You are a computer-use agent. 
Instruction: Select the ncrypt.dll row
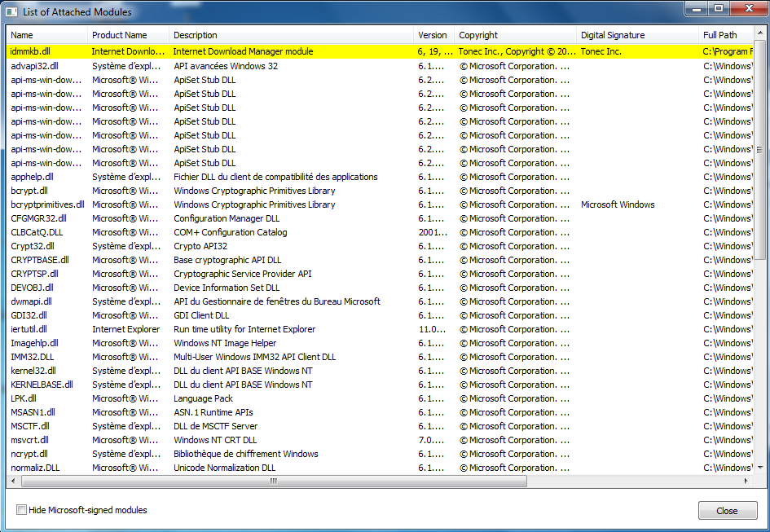[380, 454]
